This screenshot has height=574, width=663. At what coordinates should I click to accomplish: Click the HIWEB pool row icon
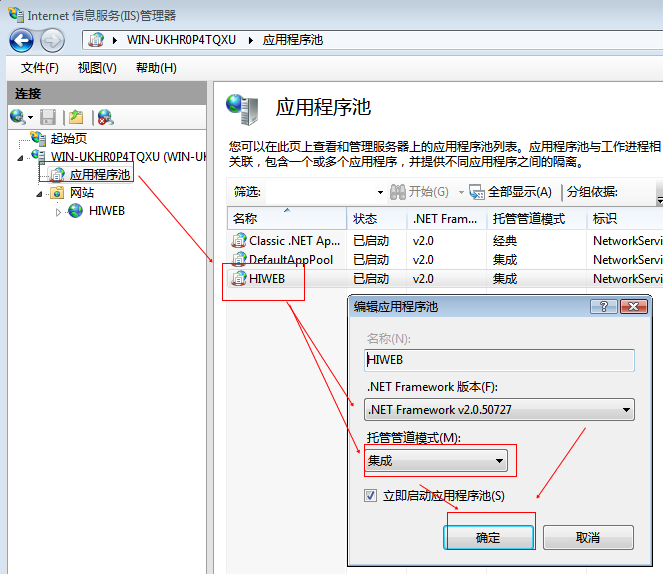pyautogui.click(x=239, y=278)
